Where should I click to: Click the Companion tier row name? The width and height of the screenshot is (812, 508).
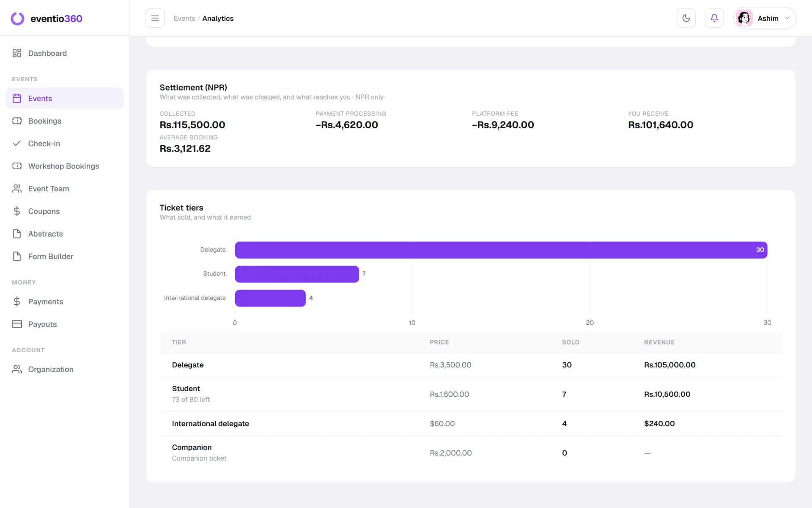192,447
